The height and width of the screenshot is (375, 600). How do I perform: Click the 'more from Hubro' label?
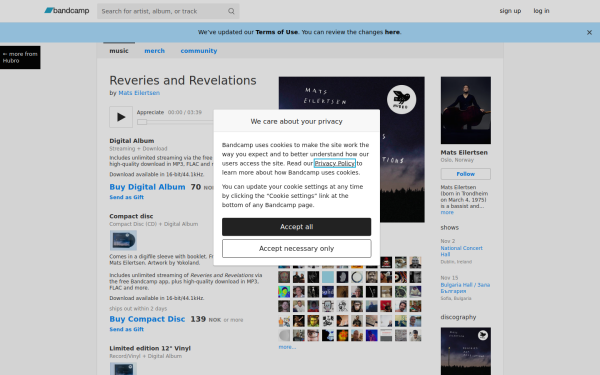(x=20, y=57)
